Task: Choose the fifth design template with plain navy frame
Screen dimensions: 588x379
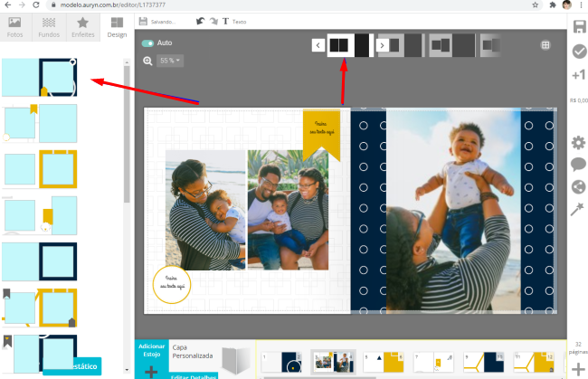Action: point(40,261)
